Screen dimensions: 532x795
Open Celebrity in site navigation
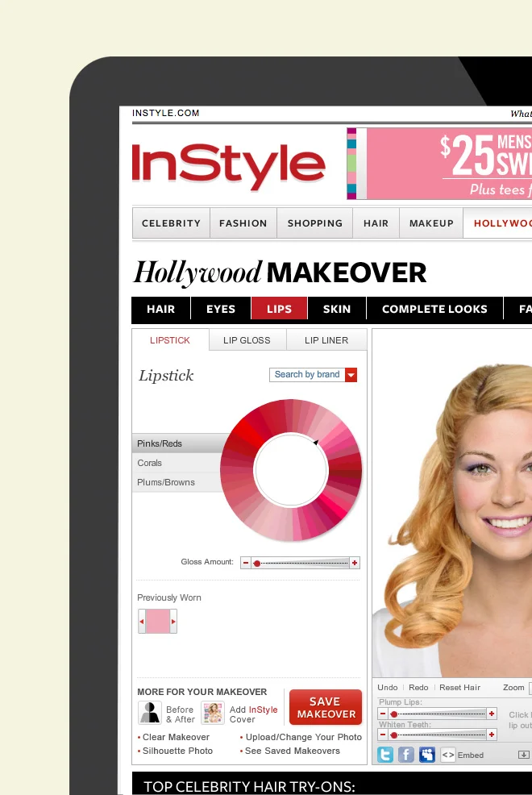tap(171, 223)
